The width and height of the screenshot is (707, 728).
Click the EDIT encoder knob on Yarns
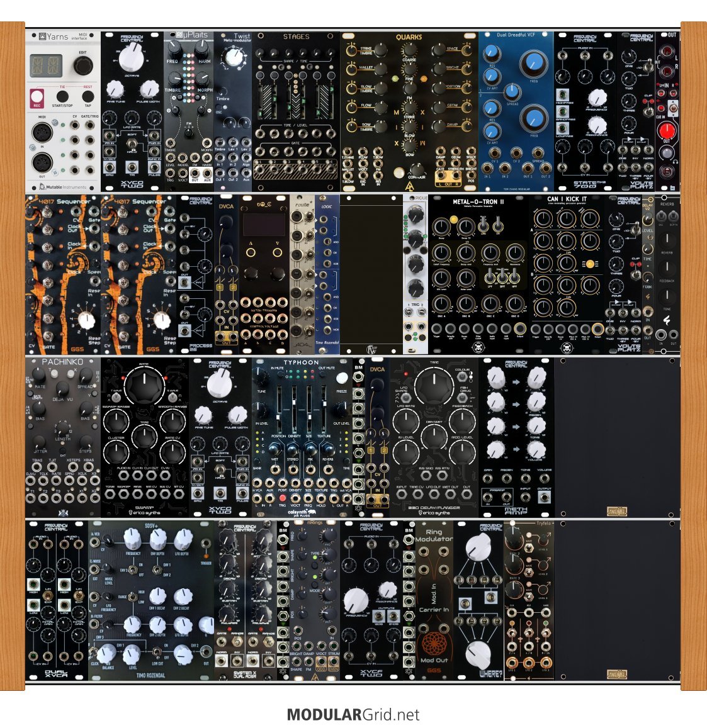82,66
